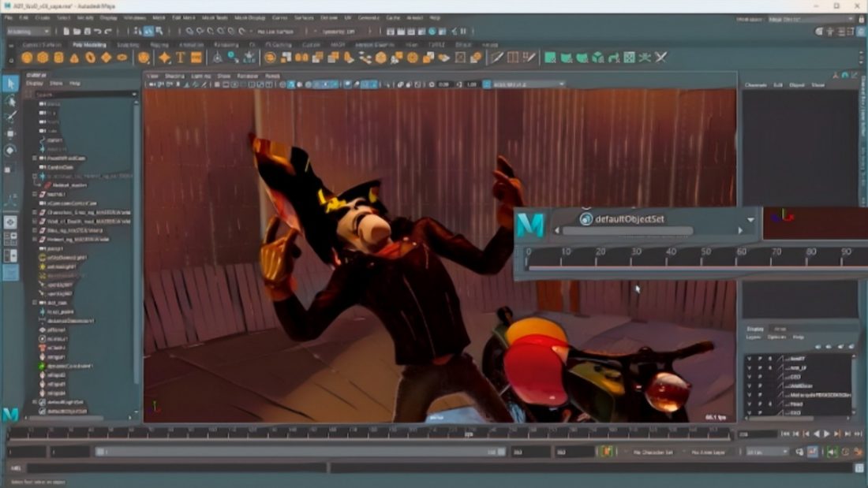Activate the Select tool arrow in toolbox

10,84
